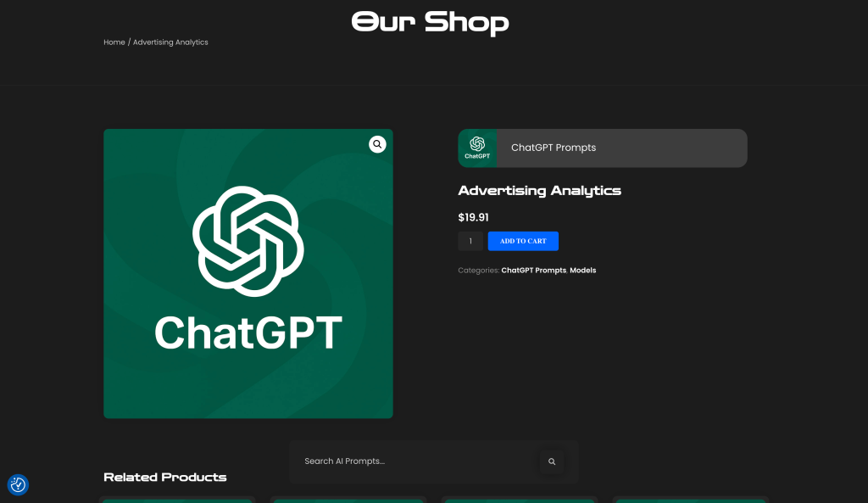Open the second related product card
The image size is (868, 503).
pos(348,500)
